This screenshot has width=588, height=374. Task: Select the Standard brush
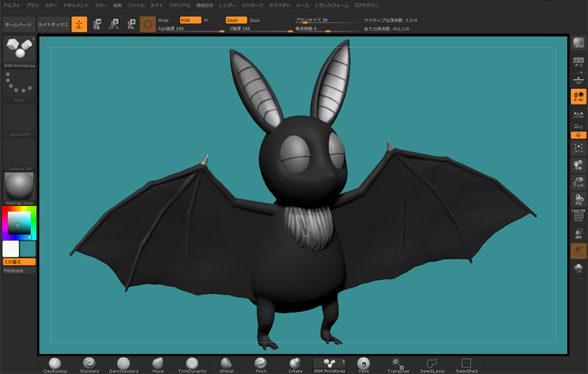coord(89,365)
